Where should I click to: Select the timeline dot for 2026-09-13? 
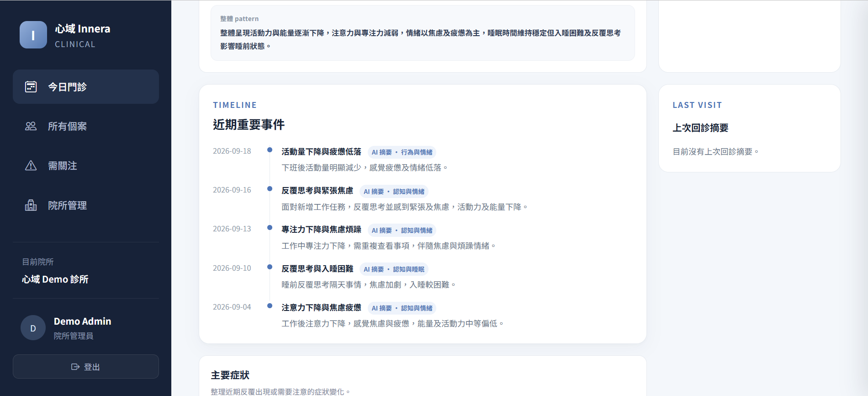click(x=270, y=227)
